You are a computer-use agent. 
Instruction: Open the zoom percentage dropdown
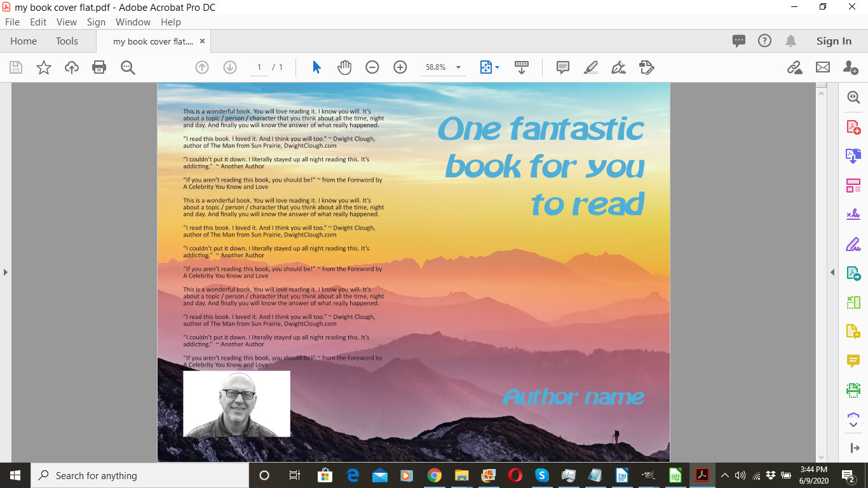coord(458,67)
